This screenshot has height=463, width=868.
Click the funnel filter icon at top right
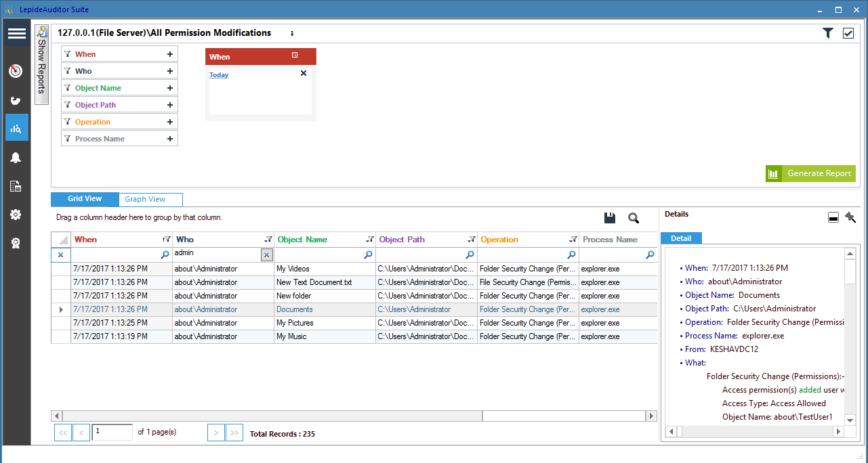[828, 33]
